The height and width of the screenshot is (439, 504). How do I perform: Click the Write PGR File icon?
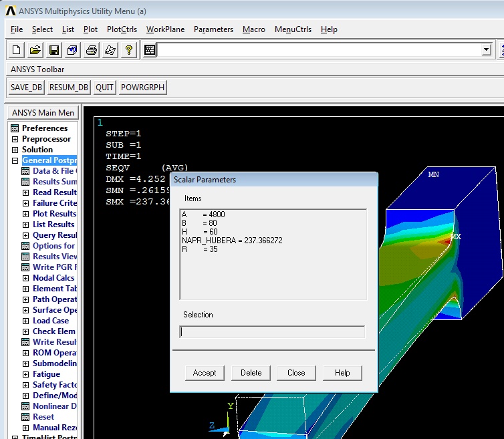pos(25,267)
